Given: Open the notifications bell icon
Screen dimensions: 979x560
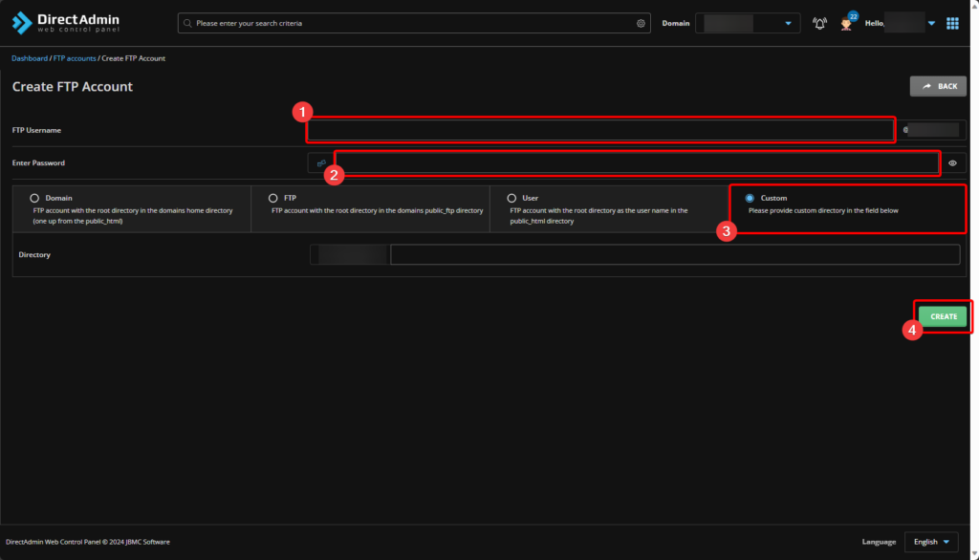Looking at the screenshot, I should [819, 23].
